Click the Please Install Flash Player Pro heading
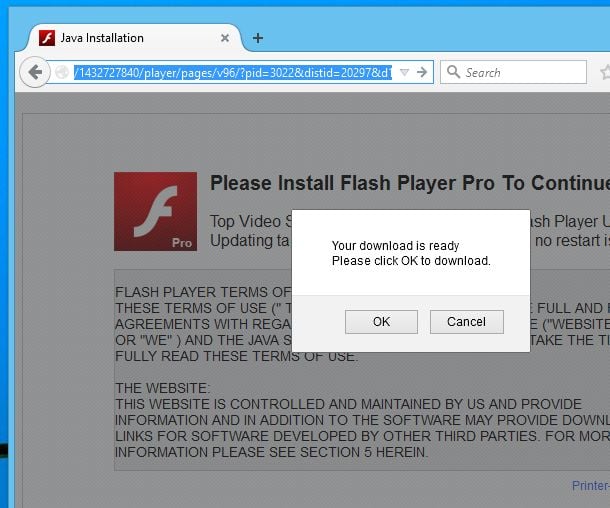 tap(410, 183)
